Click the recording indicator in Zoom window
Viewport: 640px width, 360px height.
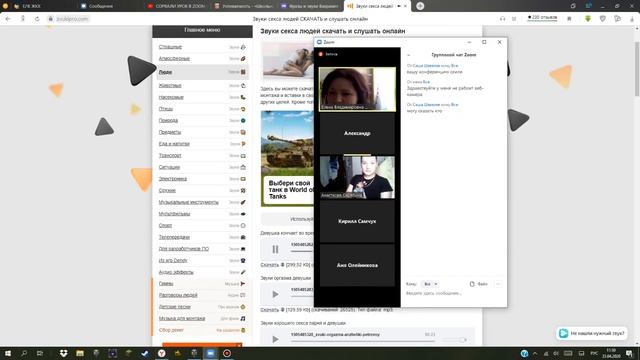click(328, 54)
